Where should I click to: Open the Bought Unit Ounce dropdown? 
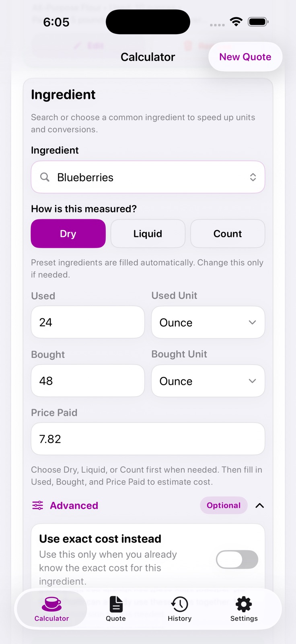(208, 381)
